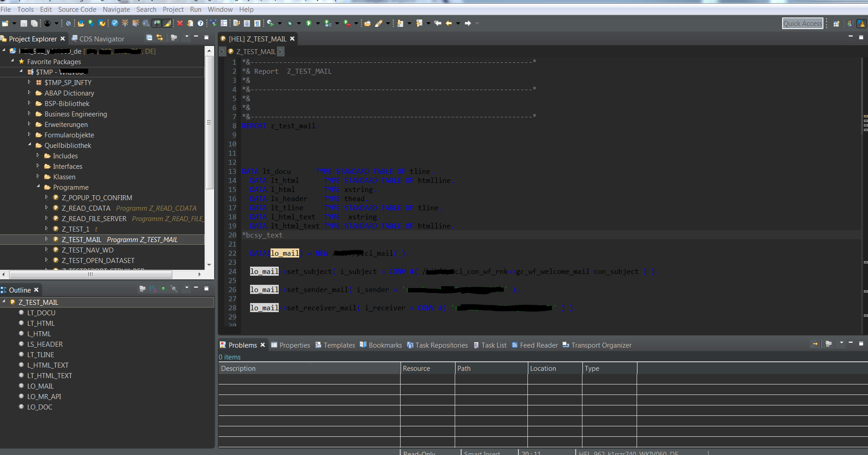Screen dimensions: 868x455
Task: Expand the ABAP Dictionary node
Action: (x=29, y=93)
